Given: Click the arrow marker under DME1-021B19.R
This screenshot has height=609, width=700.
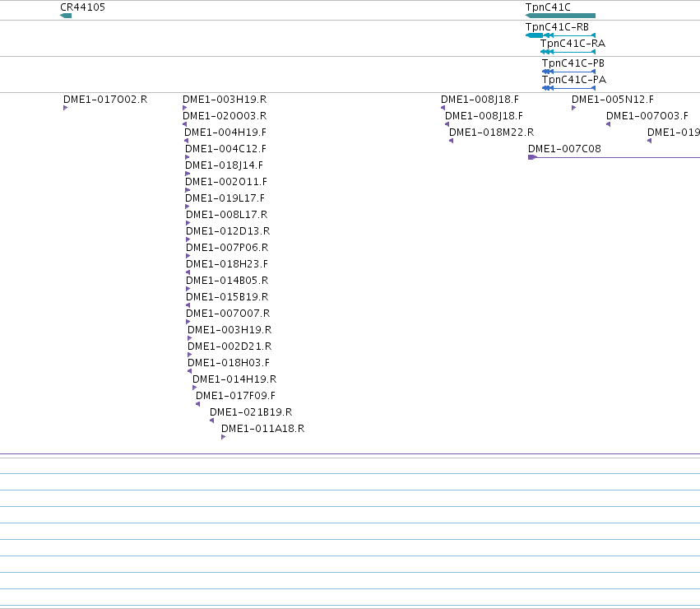Looking at the screenshot, I should 211,421.
